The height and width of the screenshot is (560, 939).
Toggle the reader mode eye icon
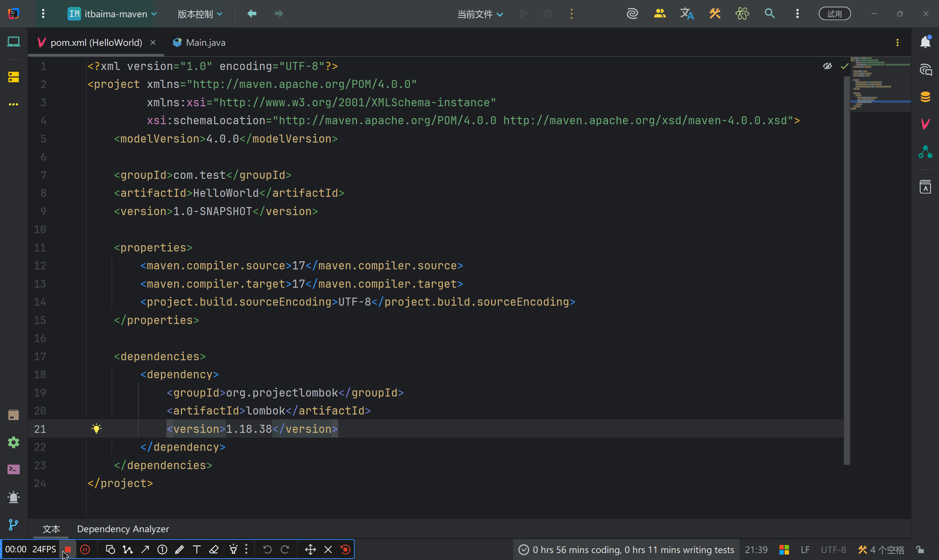(x=827, y=66)
